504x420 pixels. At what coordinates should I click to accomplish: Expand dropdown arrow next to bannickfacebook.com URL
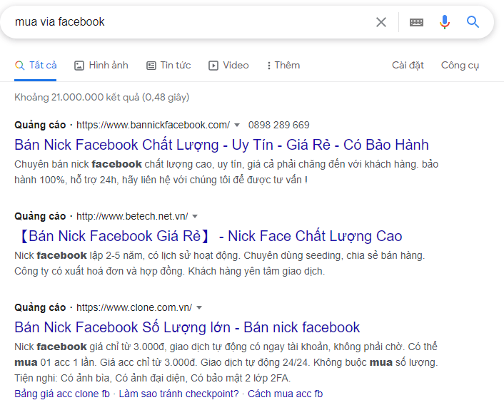237,125
